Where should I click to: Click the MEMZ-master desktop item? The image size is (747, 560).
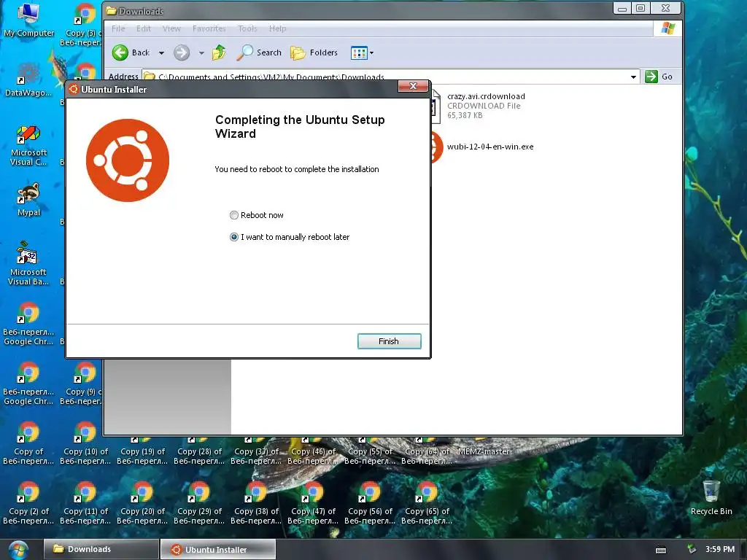tap(484, 451)
